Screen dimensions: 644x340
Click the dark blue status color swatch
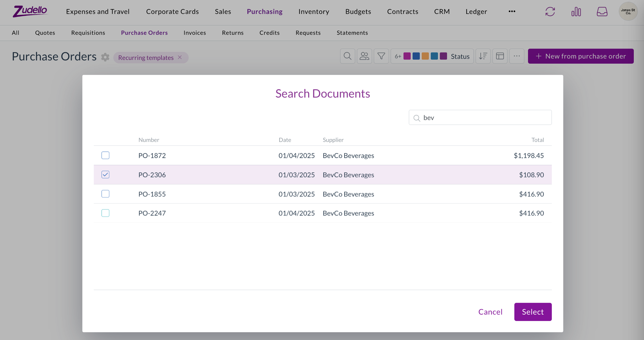tap(416, 56)
